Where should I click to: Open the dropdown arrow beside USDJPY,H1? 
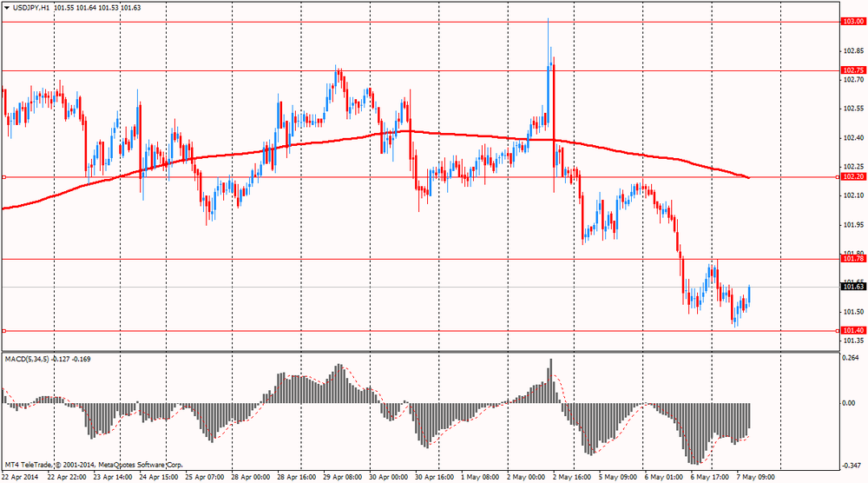(7, 8)
